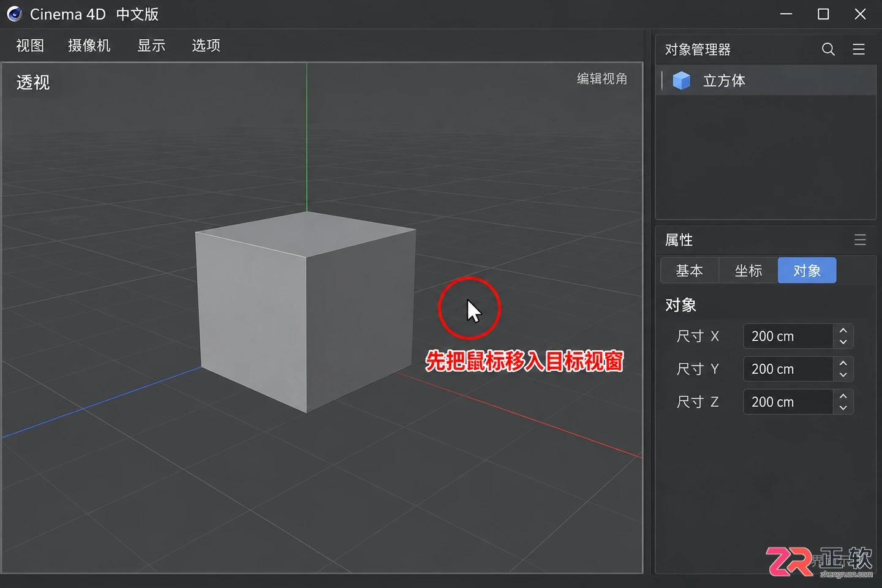Click the 尺寸 Y value field

(788, 369)
